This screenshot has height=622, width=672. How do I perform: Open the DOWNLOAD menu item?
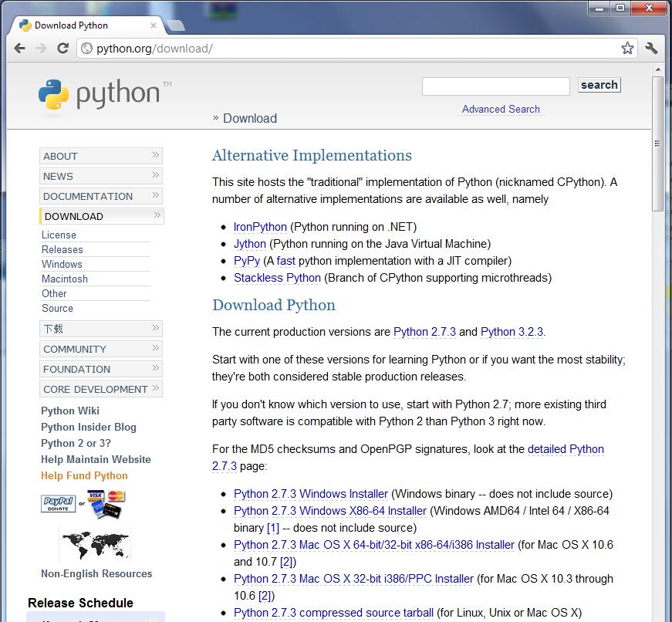coord(102,217)
